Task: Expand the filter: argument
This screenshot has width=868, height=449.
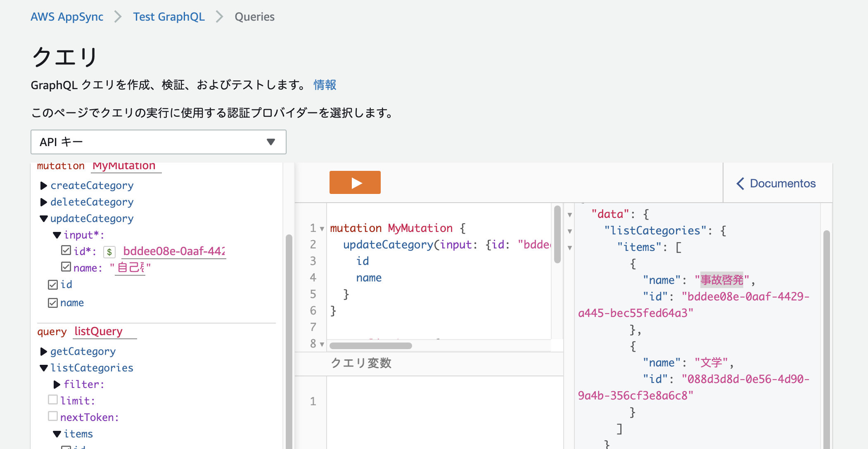Action: [57, 385]
